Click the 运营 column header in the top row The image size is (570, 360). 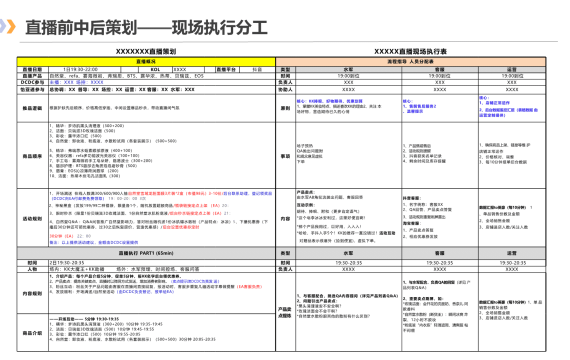(512, 69)
